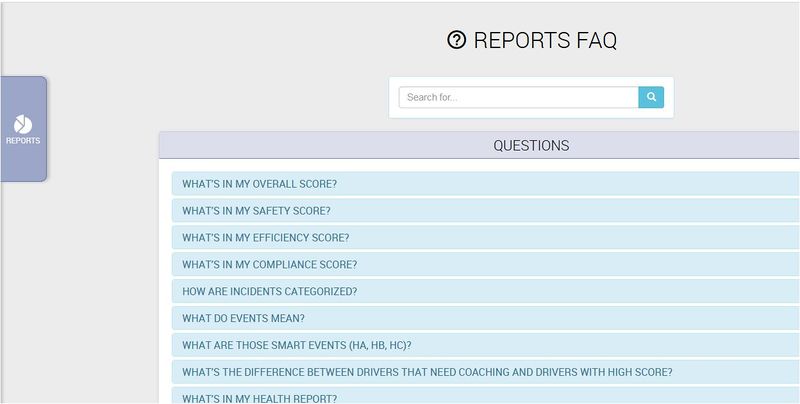The image size is (800, 404).
Task: Click the REPORTS FAQ page title
Action: [544, 40]
